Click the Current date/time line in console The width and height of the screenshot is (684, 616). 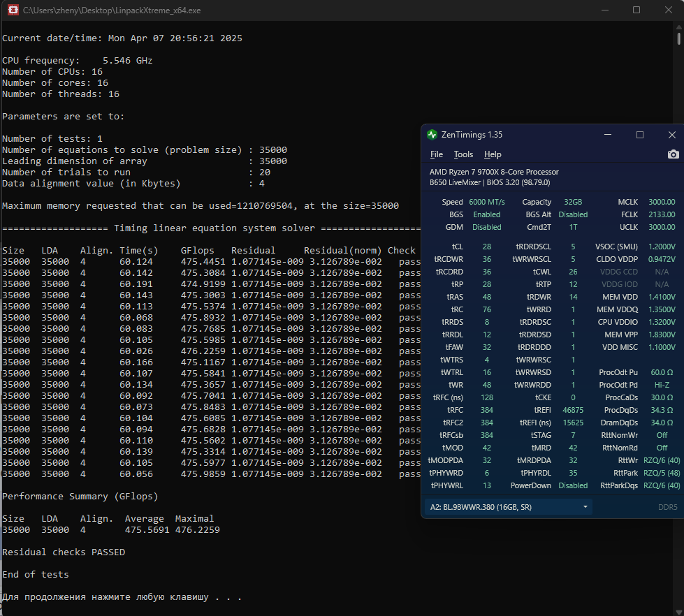click(122, 38)
